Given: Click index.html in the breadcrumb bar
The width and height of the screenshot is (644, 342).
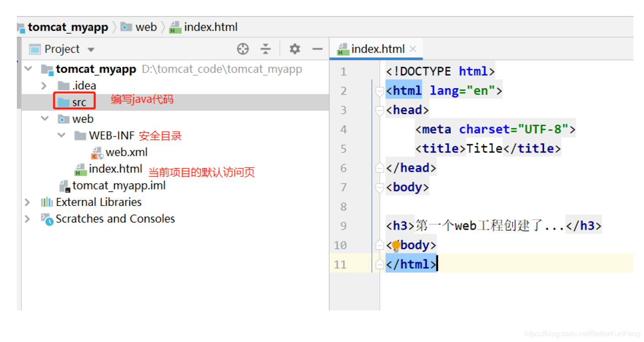Looking at the screenshot, I should (x=211, y=27).
